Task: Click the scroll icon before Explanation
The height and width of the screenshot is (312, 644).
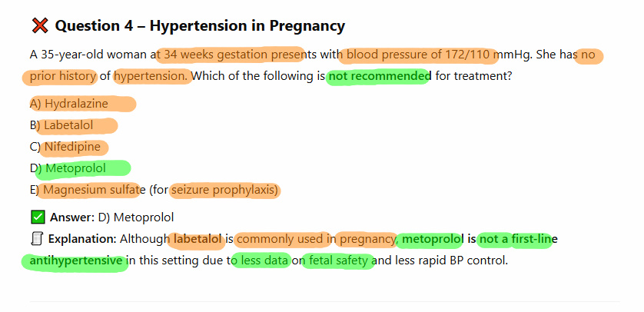Action: tap(37, 239)
